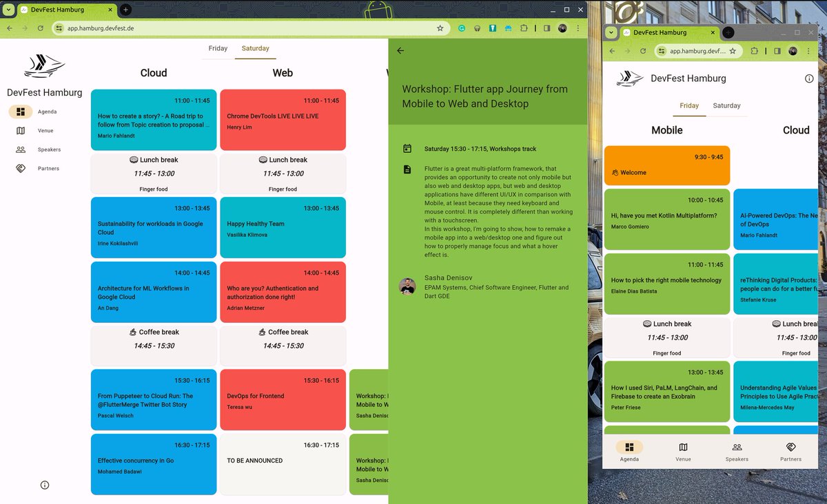The height and width of the screenshot is (504, 827).
Task: Open the Extensions puzzle menu in the small window
Action: 755,51
